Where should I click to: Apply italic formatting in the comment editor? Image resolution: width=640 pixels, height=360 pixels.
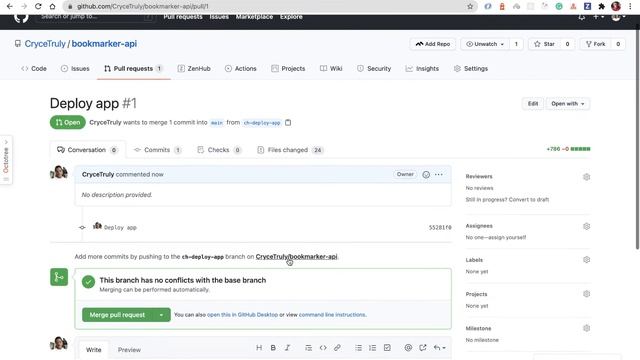click(x=287, y=348)
